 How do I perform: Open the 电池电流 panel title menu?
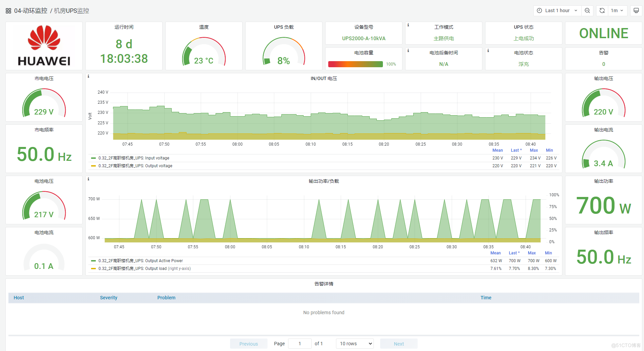coord(44,232)
